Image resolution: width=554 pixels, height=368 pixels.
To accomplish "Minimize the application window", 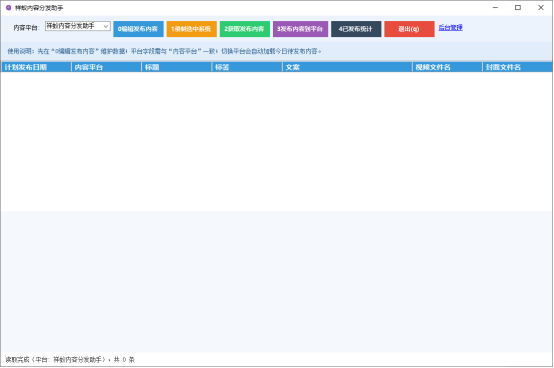I will coord(495,7).
